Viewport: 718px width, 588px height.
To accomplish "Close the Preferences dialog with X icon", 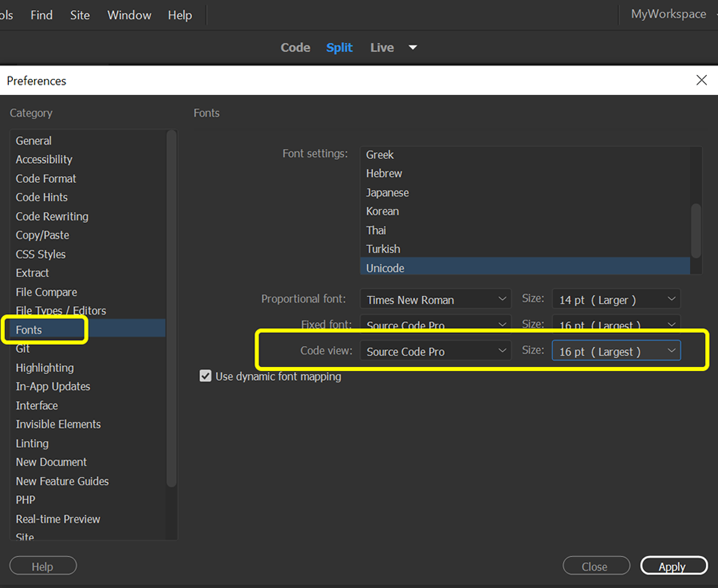I will tap(701, 80).
